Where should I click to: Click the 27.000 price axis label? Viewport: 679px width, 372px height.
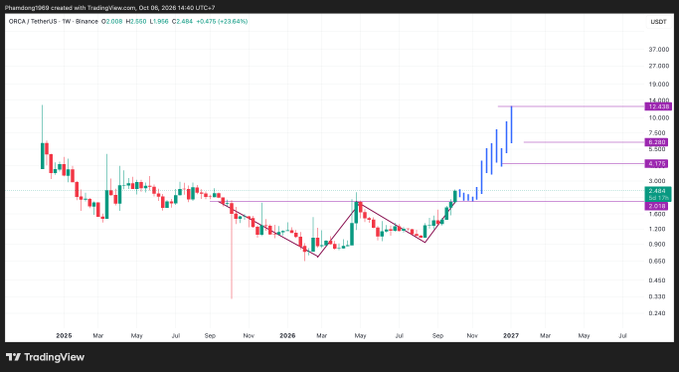click(659, 66)
